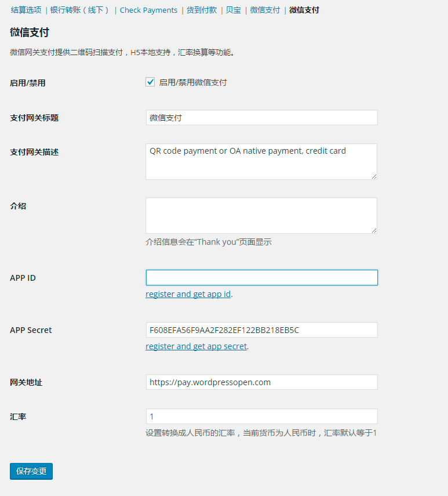
Task: Click the 汇率 input field
Action: (261, 417)
